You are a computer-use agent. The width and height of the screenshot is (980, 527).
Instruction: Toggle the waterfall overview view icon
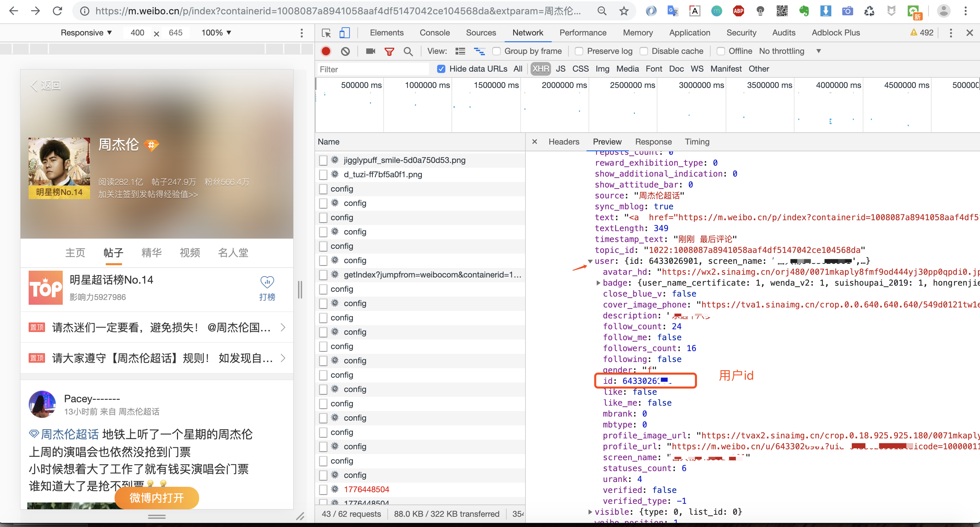pos(479,51)
